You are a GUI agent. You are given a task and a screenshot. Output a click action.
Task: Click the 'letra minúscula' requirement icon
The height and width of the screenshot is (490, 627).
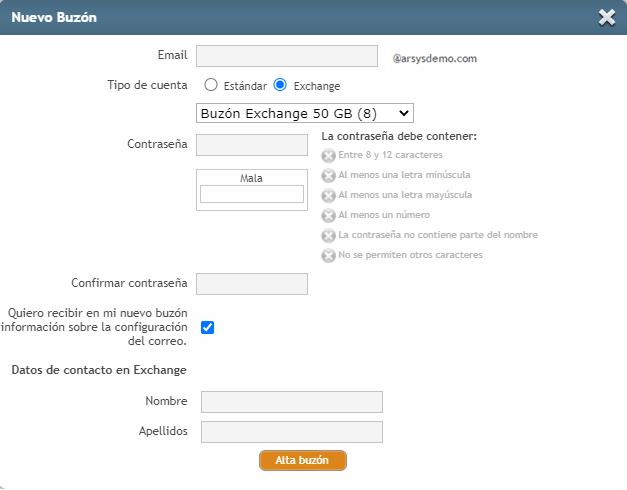(x=328, y=176)
